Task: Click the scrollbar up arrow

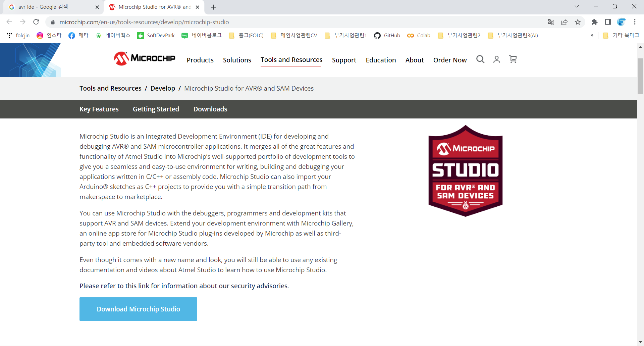Action: [x=640, y=47]
